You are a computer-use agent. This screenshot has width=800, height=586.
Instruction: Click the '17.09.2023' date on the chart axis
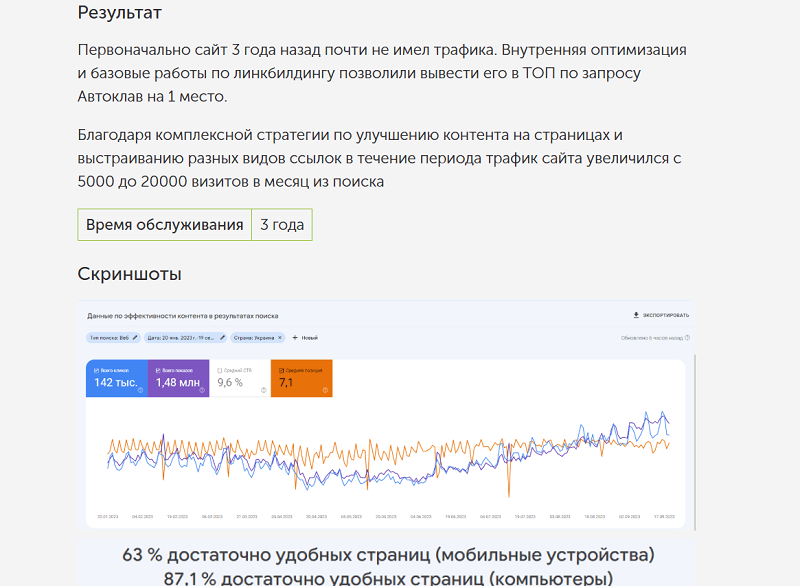pos(664,517)
